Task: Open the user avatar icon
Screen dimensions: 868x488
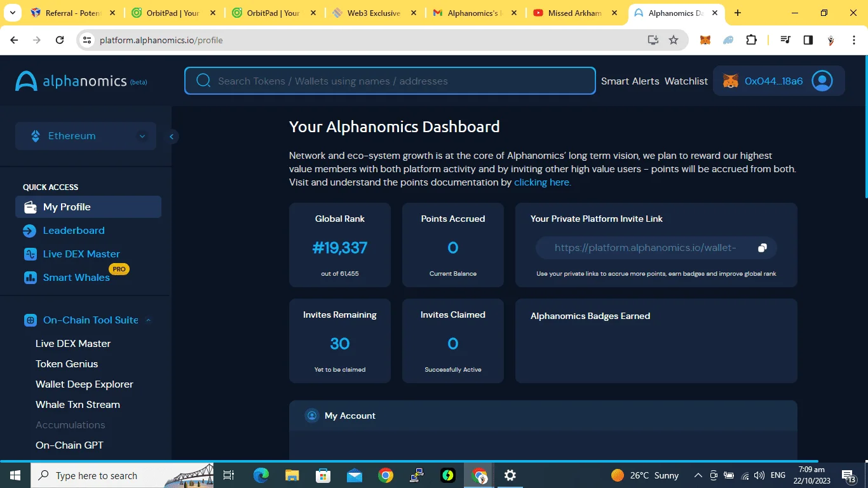Action: (x=822, y=81)
